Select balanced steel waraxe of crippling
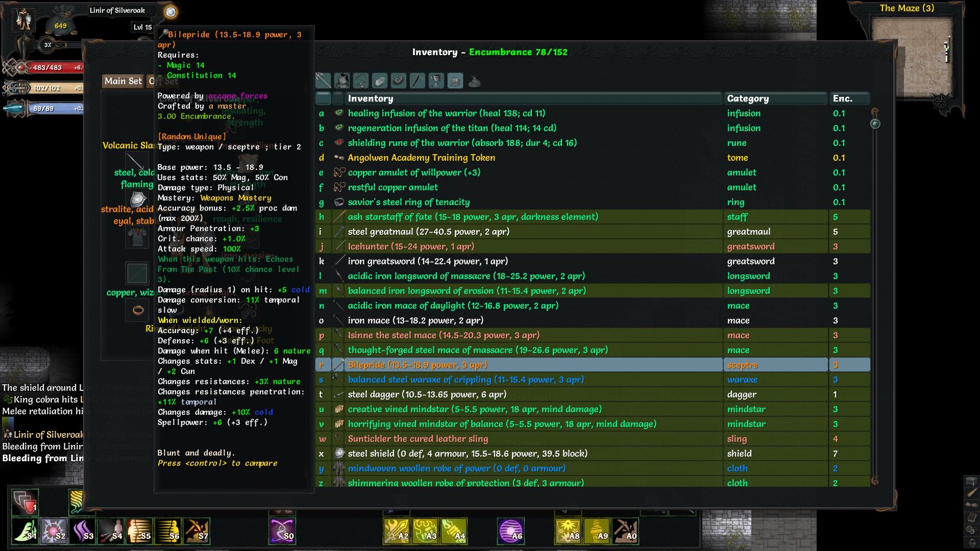 593,380
